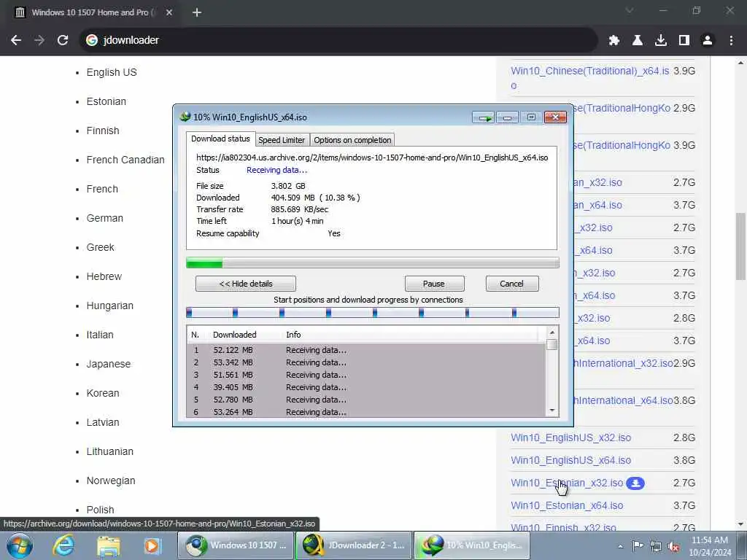This screenshot has width=747, height=560.
Task: Click the blue download badge beside Estonian_x32.iso
Action: coord(635,483)
